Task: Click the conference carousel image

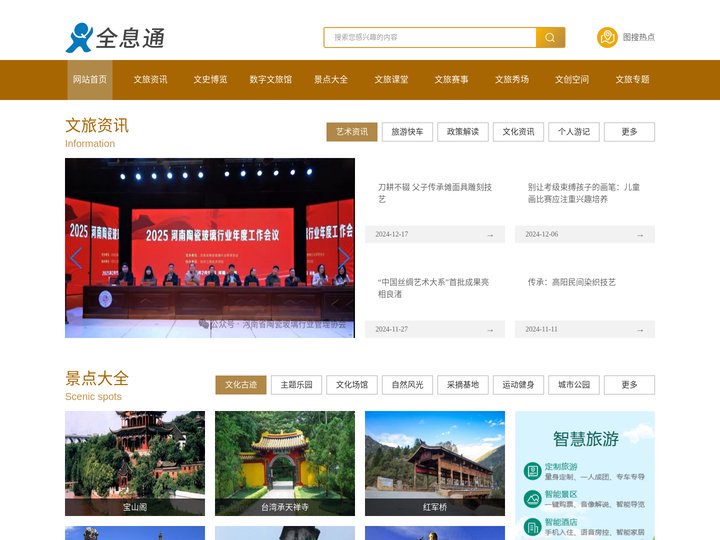Action: tap(210, 248)
